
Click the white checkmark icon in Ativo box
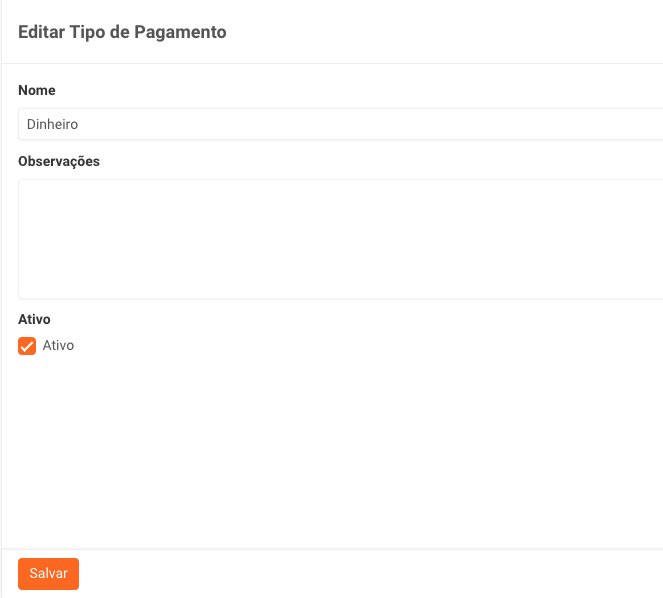tap(27, 346)
